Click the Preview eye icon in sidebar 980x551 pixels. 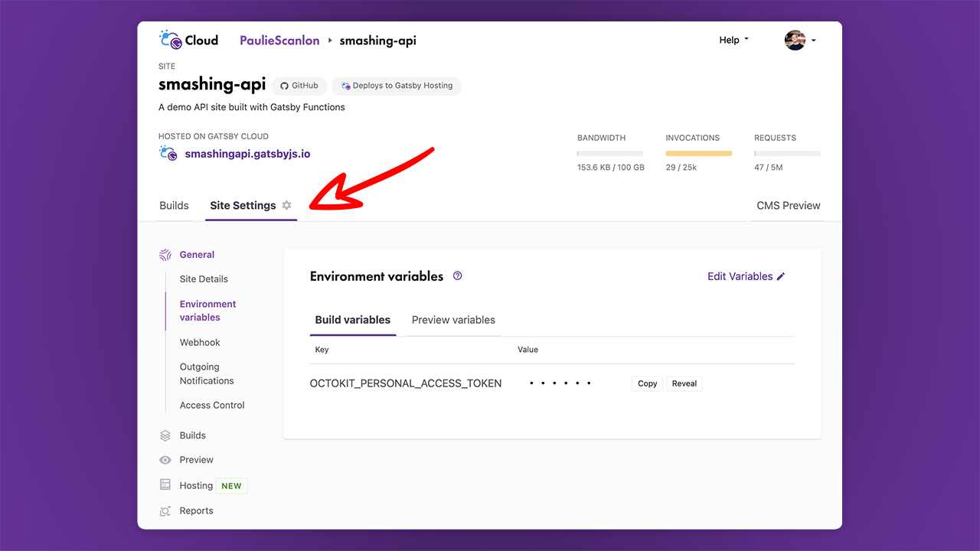[165, 459]
